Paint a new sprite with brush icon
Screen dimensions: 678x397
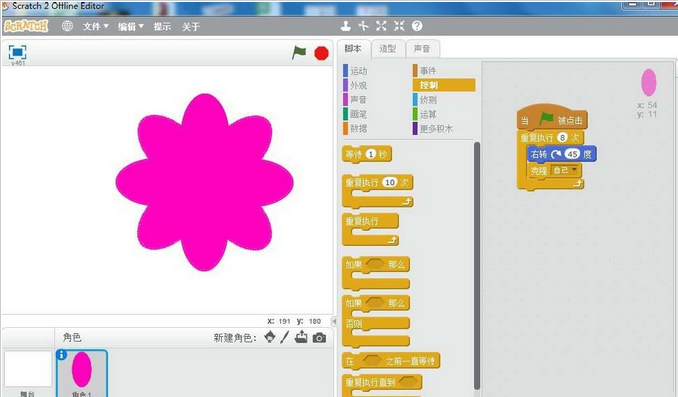pos(284,337)
